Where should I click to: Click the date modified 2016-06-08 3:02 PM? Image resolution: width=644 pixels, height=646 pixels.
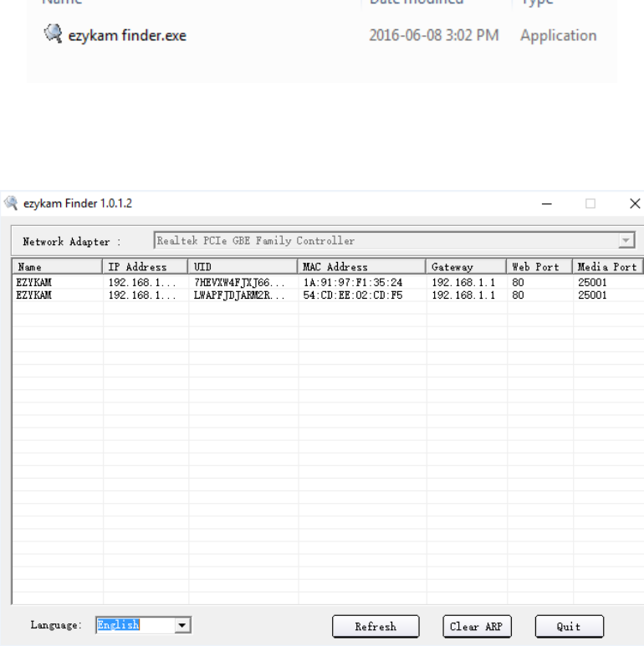433,35
